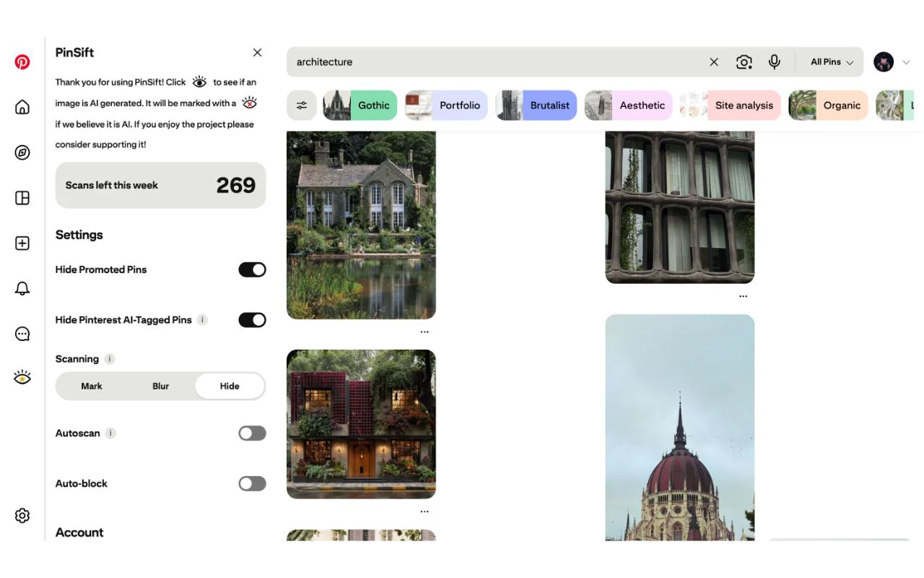Screen dimensions: 924x578
Task: Close the PinSift panel
Action: pos(258,53)
